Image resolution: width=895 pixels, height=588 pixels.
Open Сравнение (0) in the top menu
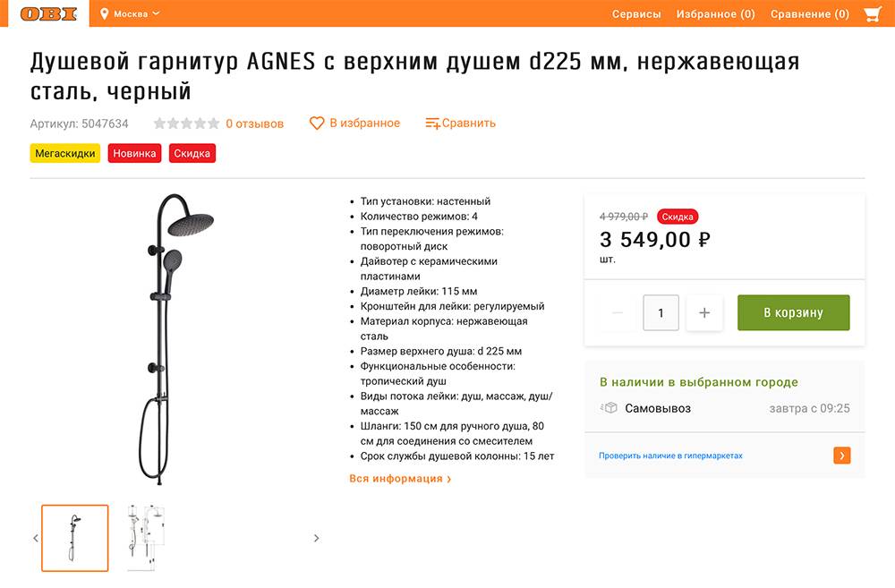click(810, 14)
